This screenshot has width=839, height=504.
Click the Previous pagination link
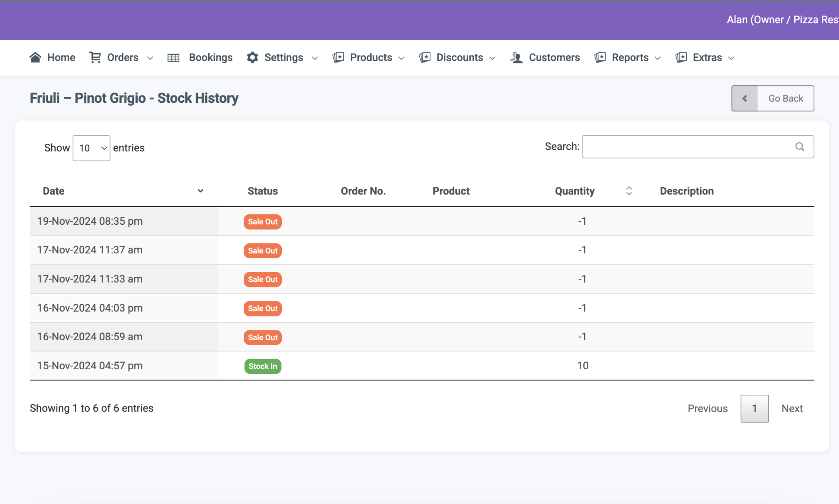tap(707, 408)
